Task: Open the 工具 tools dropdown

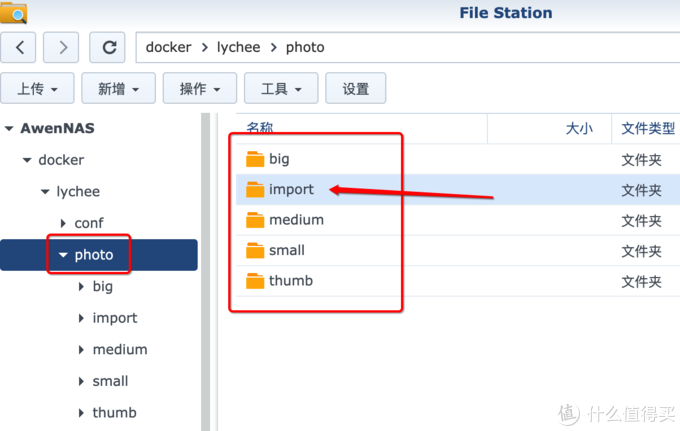Action: 282,89
